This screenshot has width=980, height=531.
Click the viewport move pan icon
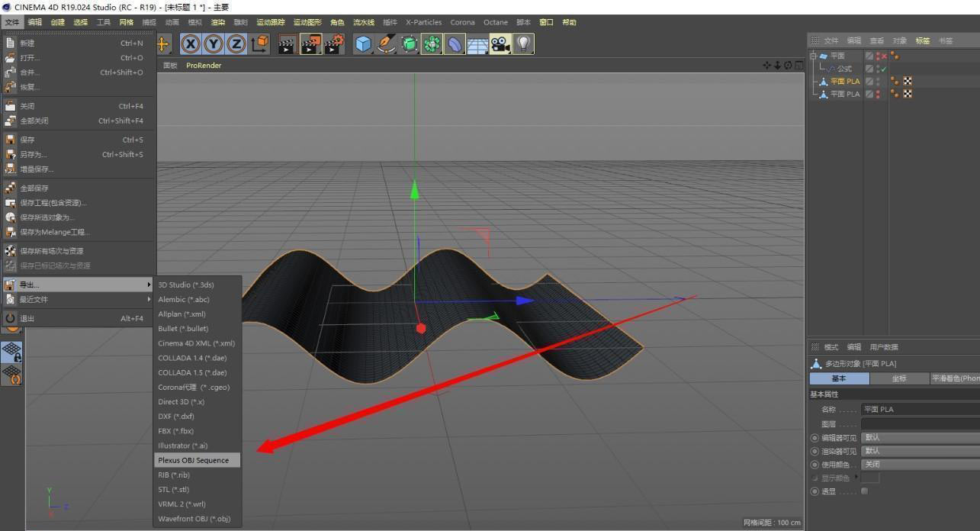[x=767, y=66]
